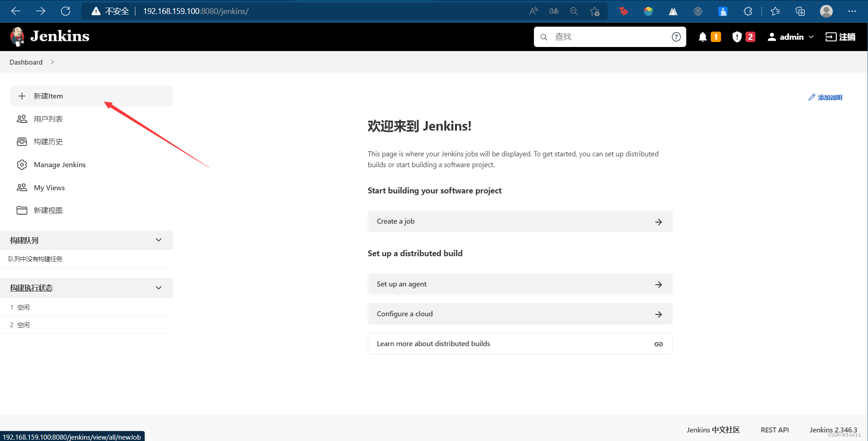The height and width of the screenshot is (441, 868).
Task: Click the 队列中没有构建任务 text
Action: pos(35,259)
